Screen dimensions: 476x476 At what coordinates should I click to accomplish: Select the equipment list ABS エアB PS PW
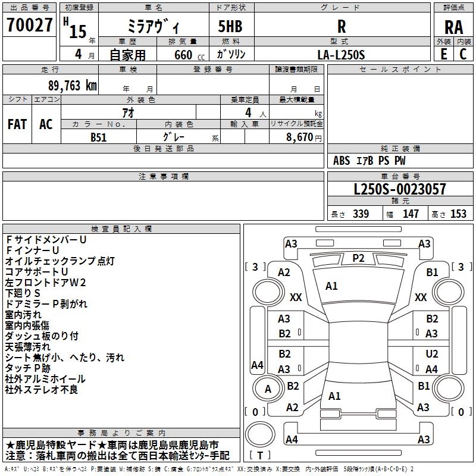[x=369, y=161]
